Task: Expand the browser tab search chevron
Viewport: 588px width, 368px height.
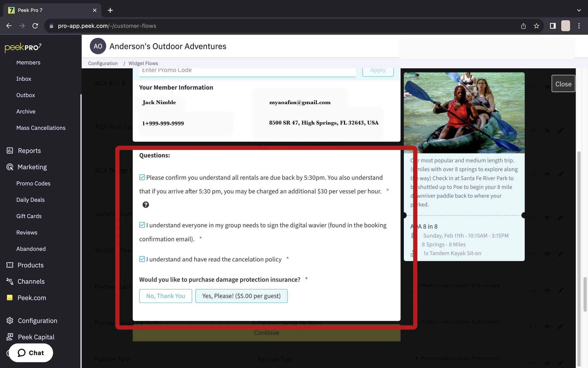Action: [x=579, y=10]
